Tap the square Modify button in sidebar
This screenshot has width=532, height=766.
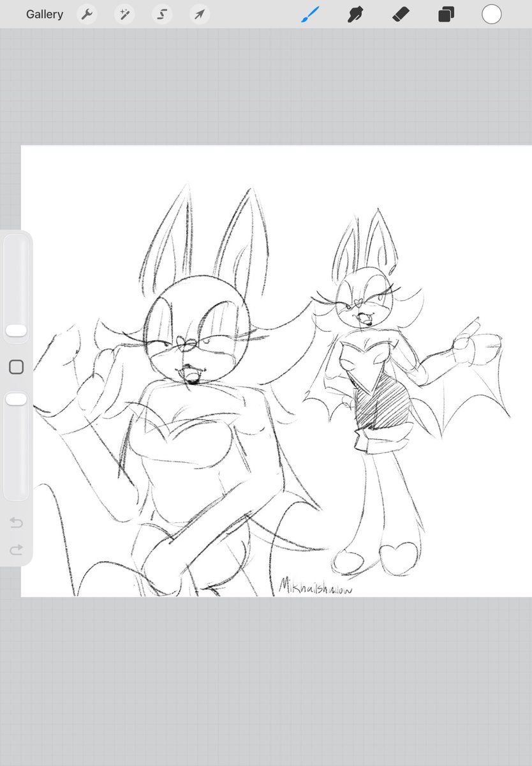pyautogui.click(x=17, y=366)
